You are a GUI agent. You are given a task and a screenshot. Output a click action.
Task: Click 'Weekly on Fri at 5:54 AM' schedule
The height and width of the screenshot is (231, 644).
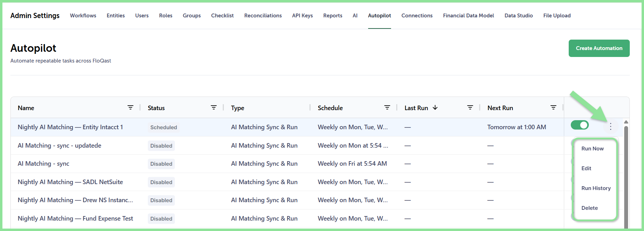point(352,164)
